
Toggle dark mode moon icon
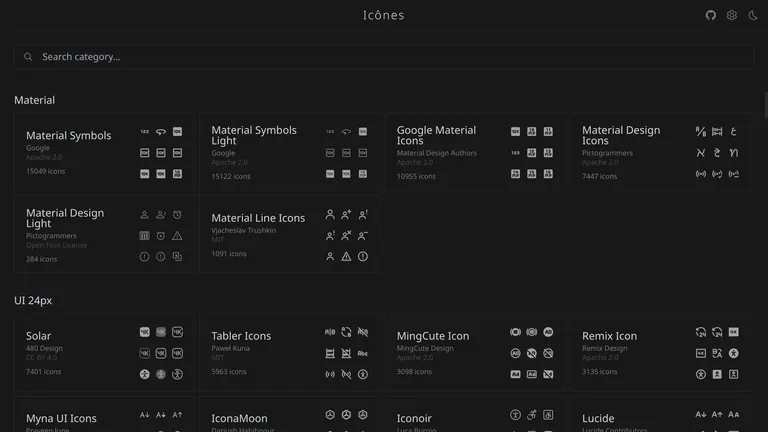coord(753,15)
